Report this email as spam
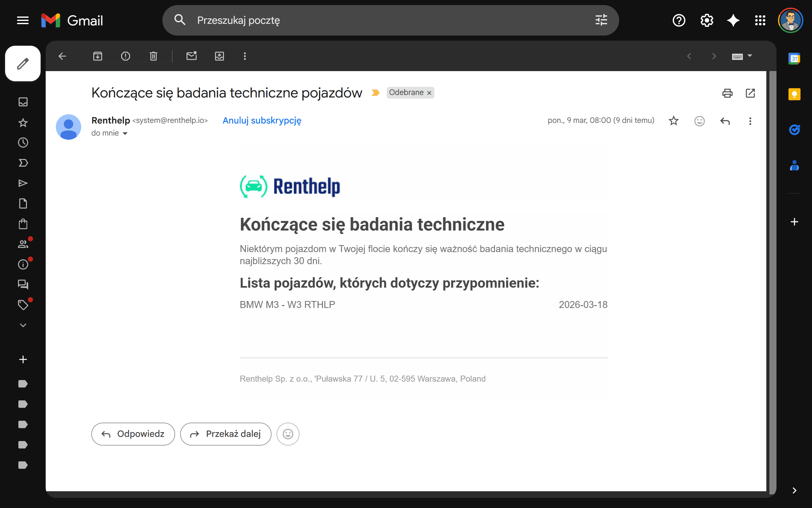812x508 pixels. pyautogui.click(x=126, y=56)
